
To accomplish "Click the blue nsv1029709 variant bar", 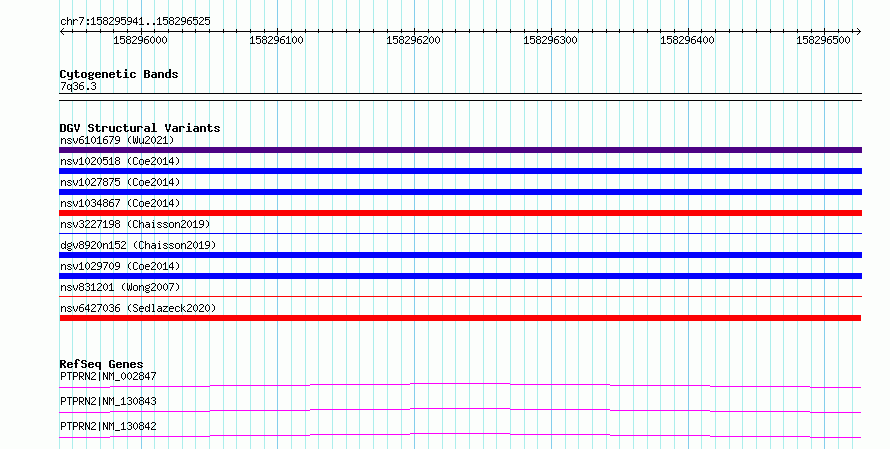I will 460,276.
